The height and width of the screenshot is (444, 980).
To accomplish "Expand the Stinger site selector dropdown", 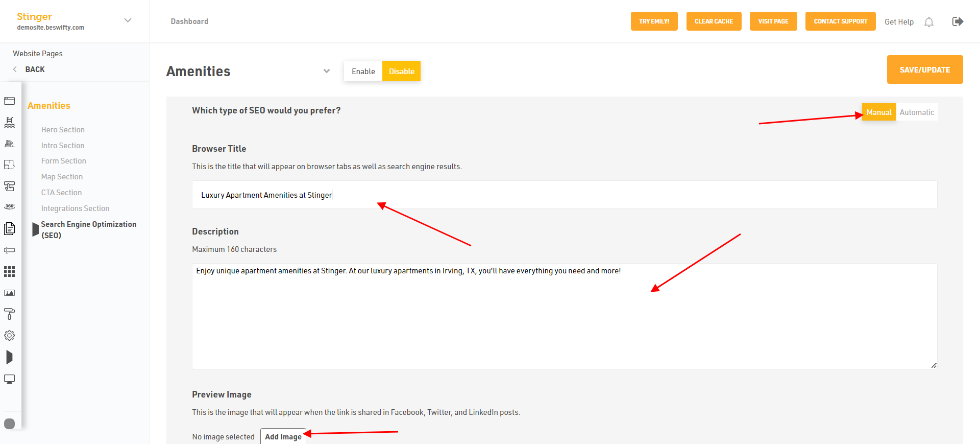I will (x=128, y=20).
